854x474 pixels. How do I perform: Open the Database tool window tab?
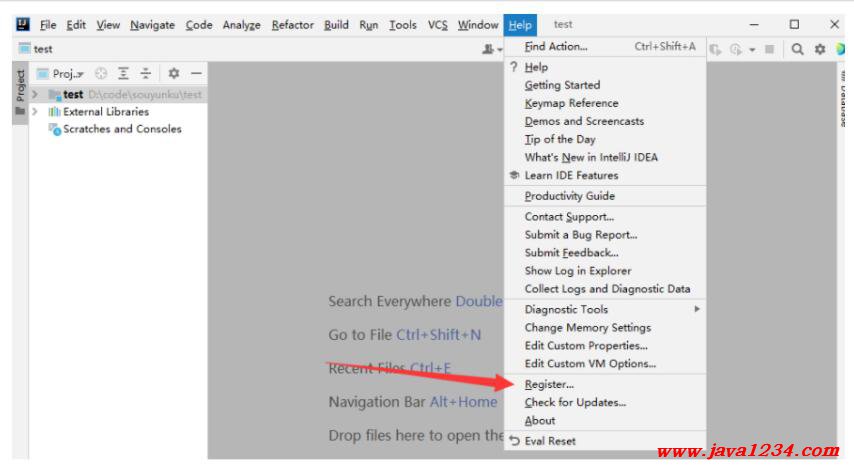[845, 100]
